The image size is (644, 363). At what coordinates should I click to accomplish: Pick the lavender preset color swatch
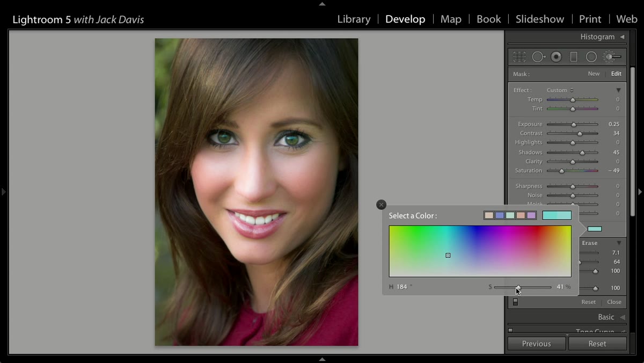(x=531, y=215)
